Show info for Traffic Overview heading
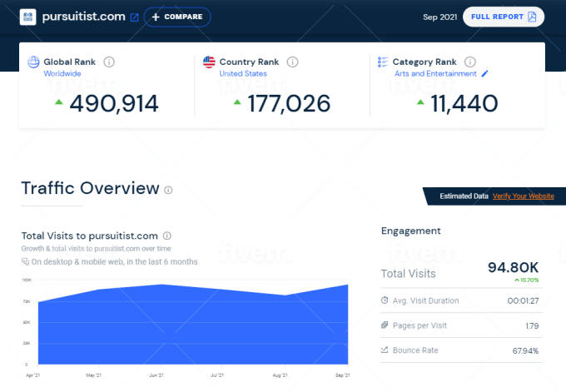 pos(168,190)
